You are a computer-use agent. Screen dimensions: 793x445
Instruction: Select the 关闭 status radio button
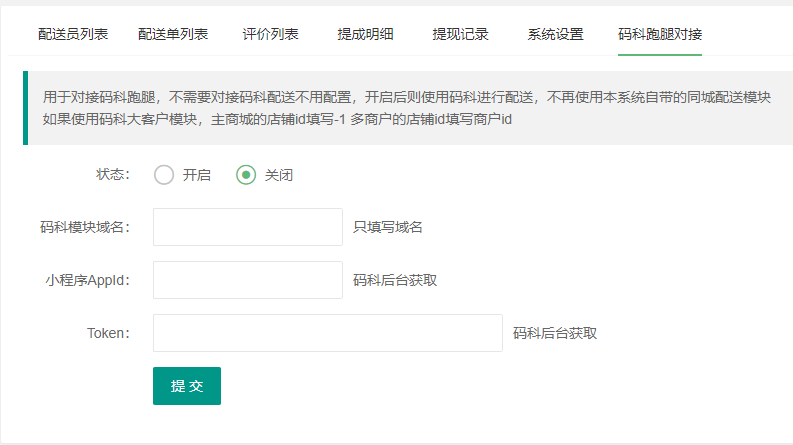pos(246,175)
